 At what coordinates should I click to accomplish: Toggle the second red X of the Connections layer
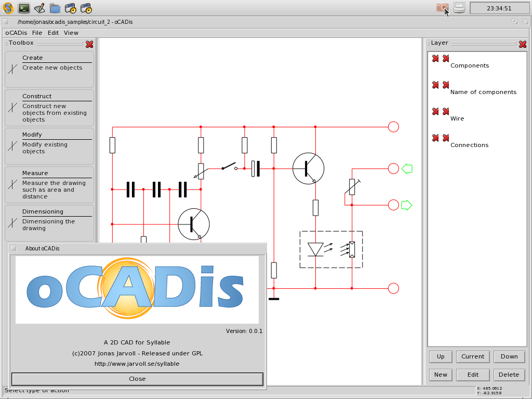click(x=446, y=138)
